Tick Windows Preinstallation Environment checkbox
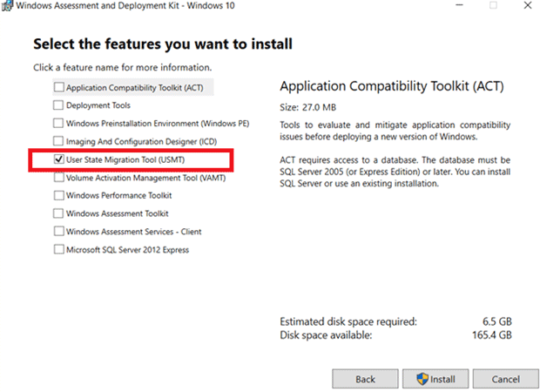This screenshot has height=392, width=540. coord(58,123)
